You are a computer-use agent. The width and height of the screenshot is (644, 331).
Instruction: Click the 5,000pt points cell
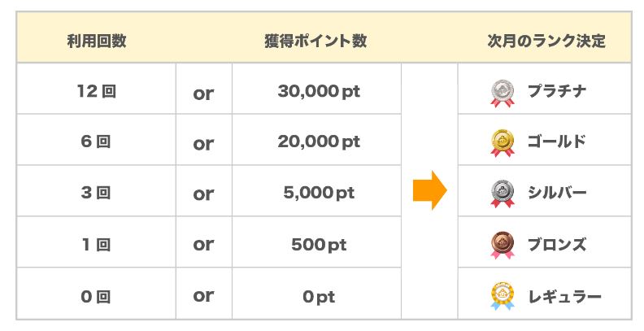[318, 194]
